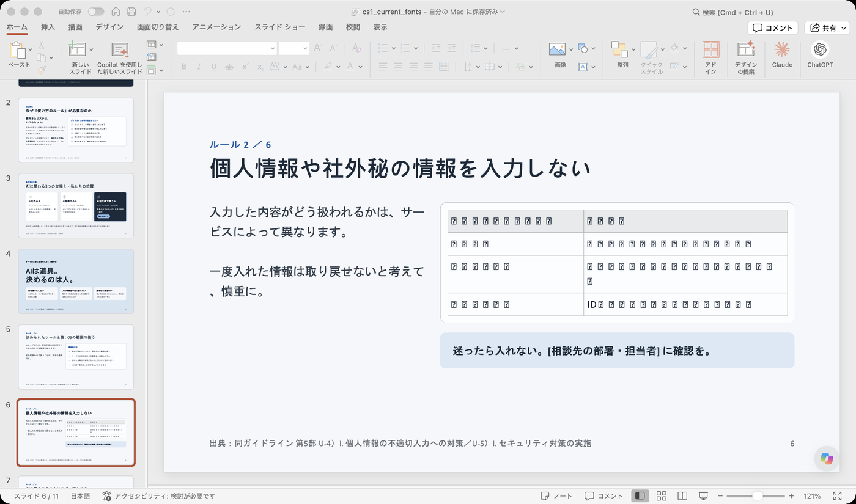Click the Shapes icon
Screen dimensions: 856x504
(583, 48)
